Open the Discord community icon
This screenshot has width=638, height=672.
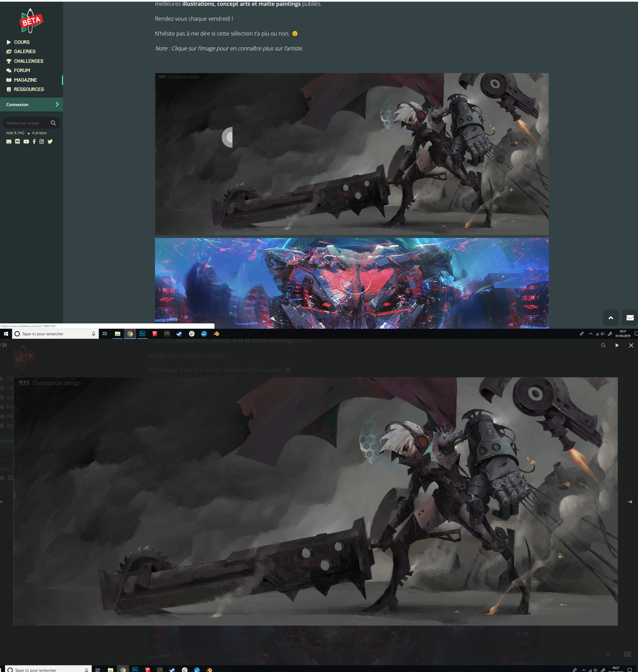point(17,142)
